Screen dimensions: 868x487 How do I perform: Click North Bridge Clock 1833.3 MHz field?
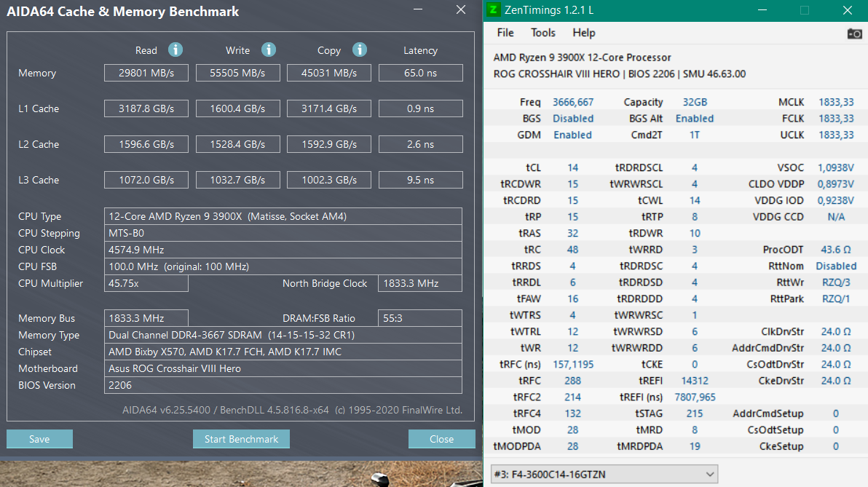click(420, 283)
